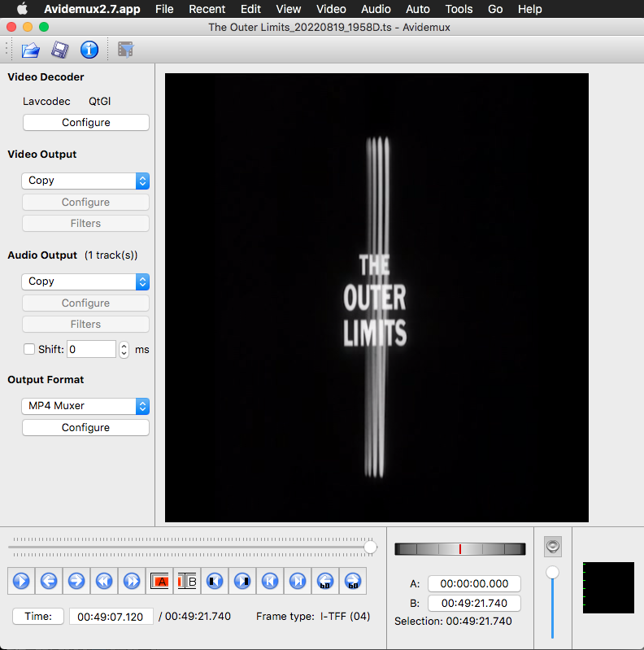Viewport: 644px width, 650px height.
Task: Open the File menu
Action: (164, 9)
